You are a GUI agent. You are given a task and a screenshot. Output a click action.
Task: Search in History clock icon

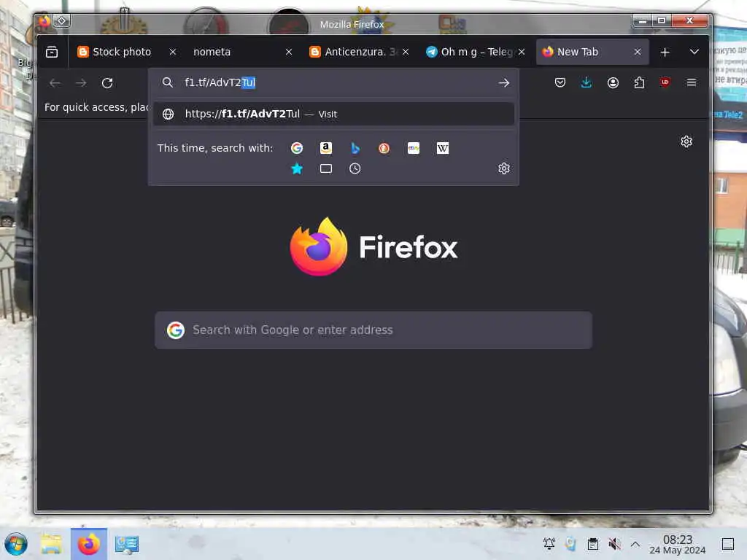pos(355,168)
